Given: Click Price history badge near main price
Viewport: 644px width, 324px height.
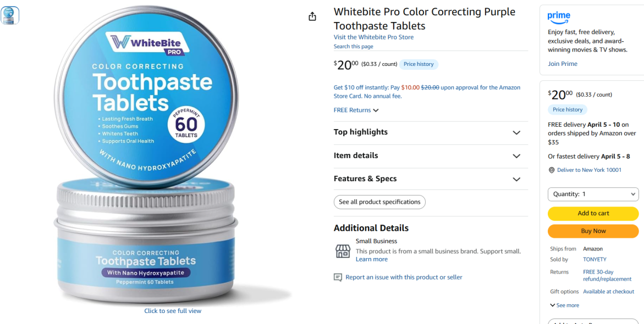Looking at the screenshot, I should pyautogui.click(x=419, y=64).
